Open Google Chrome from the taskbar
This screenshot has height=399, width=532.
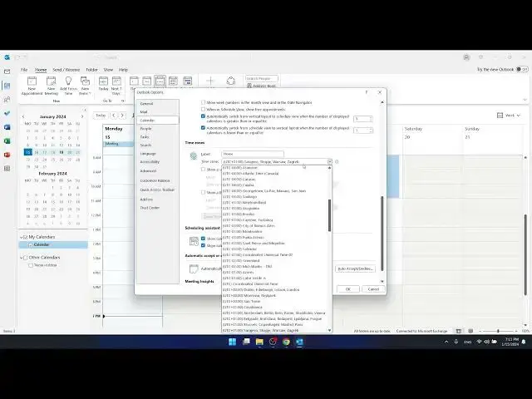tap(286, 342)
